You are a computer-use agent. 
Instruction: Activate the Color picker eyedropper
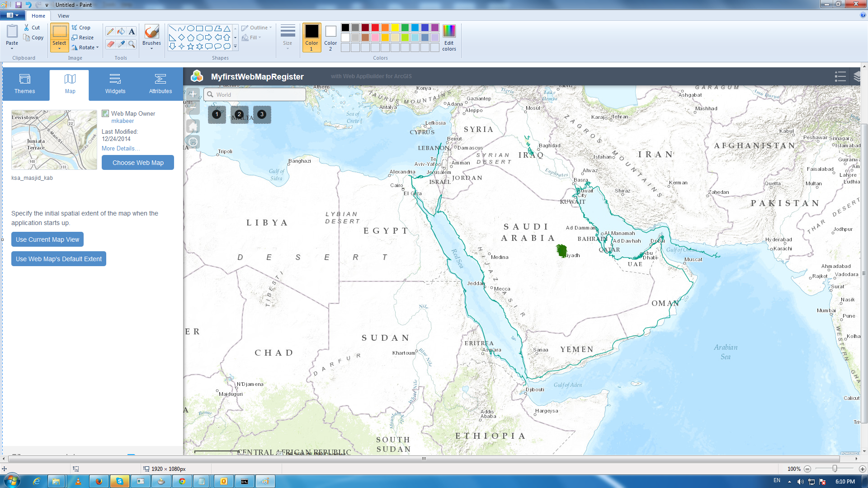click(x=121, y=44)
